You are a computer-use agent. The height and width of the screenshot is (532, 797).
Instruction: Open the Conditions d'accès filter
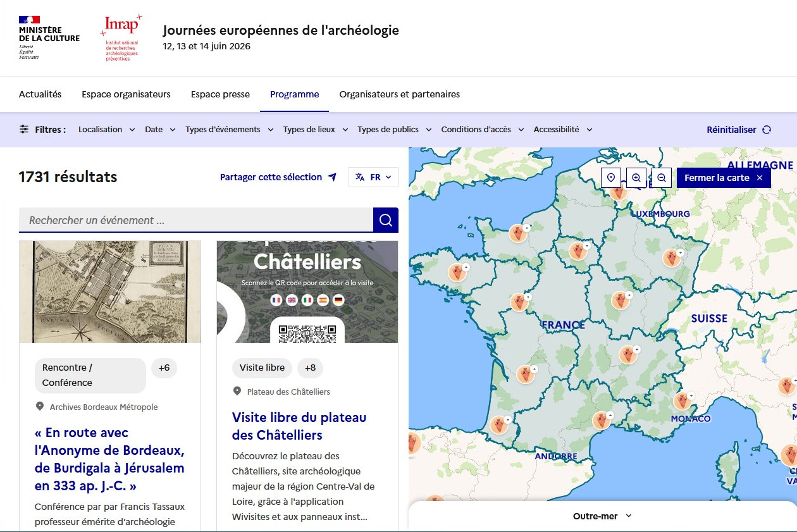click(x=483, y=130)
